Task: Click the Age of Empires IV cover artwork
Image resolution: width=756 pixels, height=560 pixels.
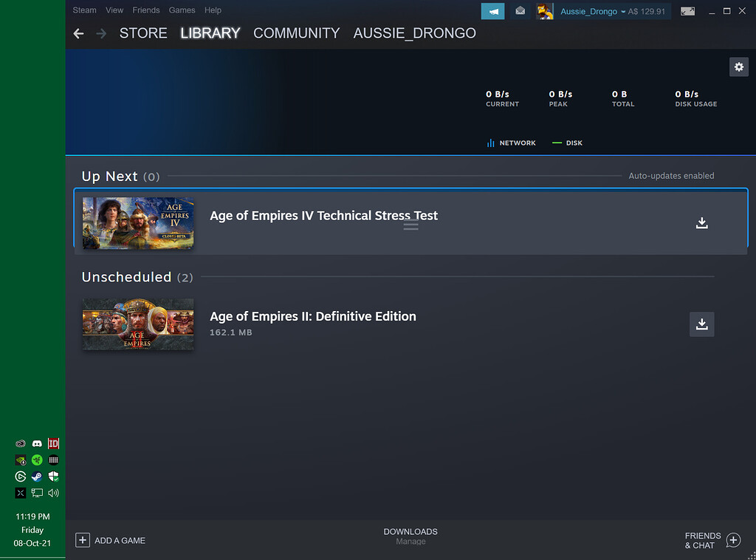Action: (137, 222)
